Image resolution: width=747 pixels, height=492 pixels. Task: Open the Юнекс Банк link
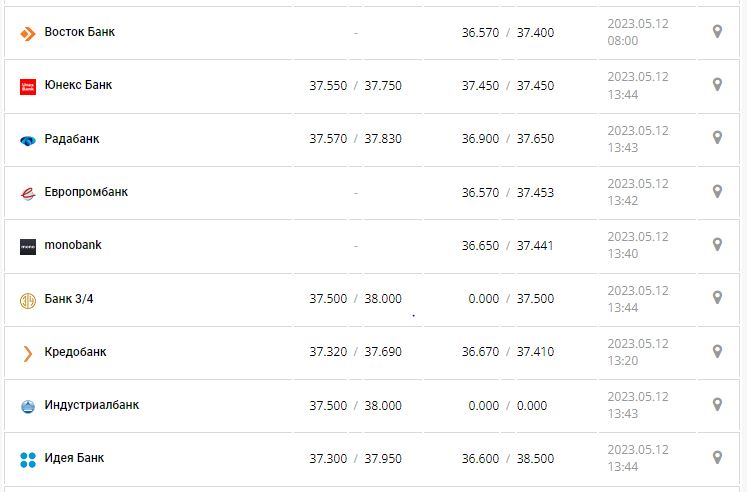[x=78, y=85]
